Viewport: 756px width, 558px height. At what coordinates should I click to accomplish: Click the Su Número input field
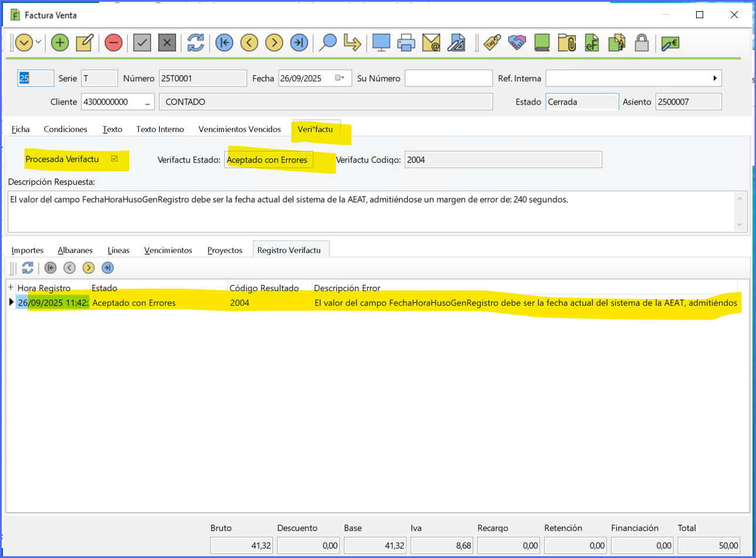[448, 78]
